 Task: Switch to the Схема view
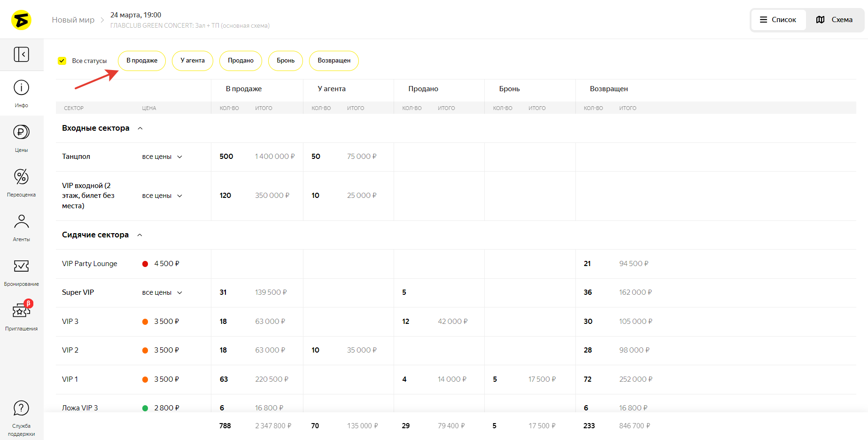pos(835,20)
